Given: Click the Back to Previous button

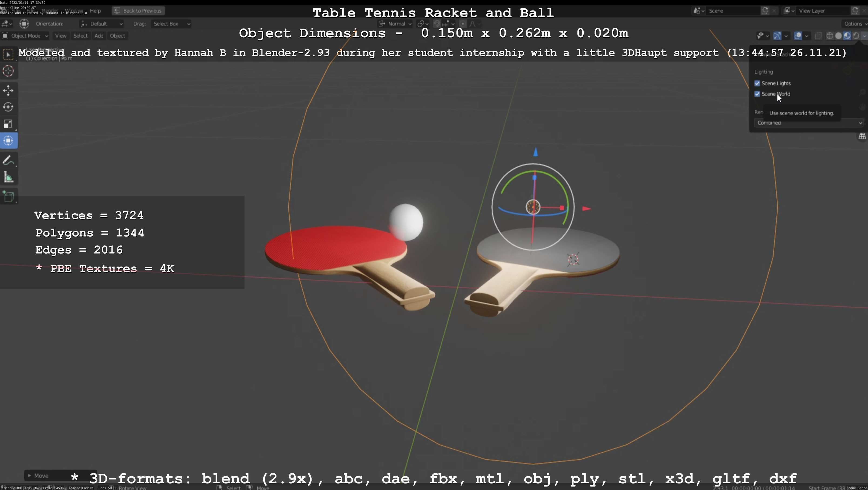Looking at the screenshot, I should (138, 11).
